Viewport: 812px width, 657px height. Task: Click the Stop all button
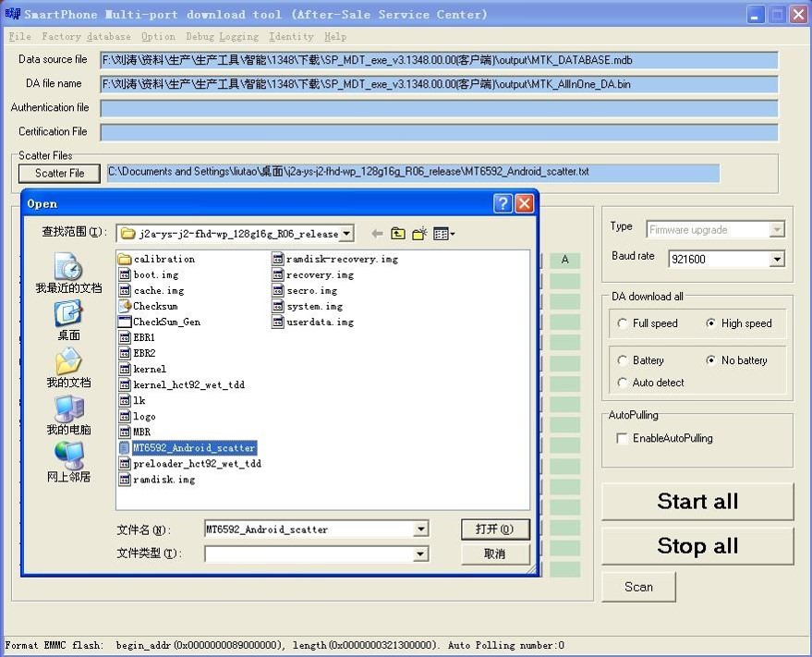click(x=697, y=545)
